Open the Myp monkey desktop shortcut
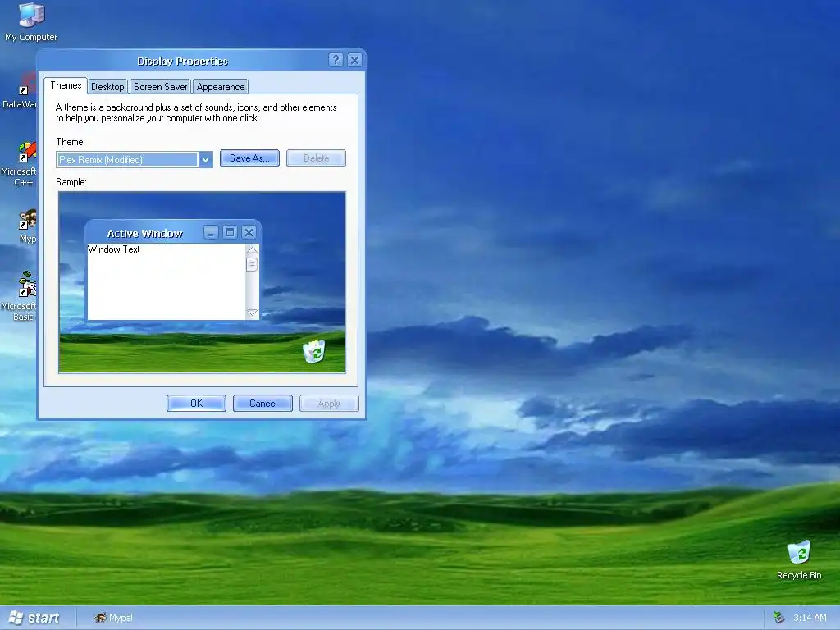Image resolution: width=840 pixels, height=630 pixels. click(x=27, y=226)
